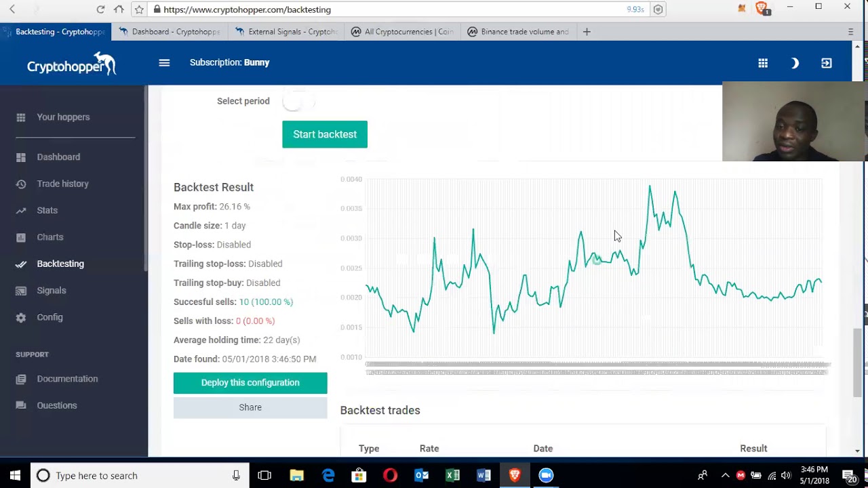Click the Config gear icon
Screen dimensions: 868x488
coord(21,317)
